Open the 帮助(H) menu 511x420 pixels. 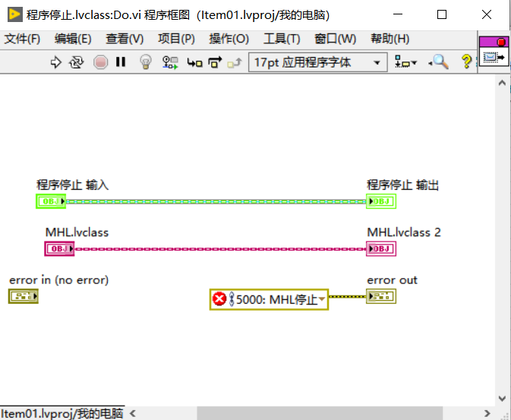390,39
